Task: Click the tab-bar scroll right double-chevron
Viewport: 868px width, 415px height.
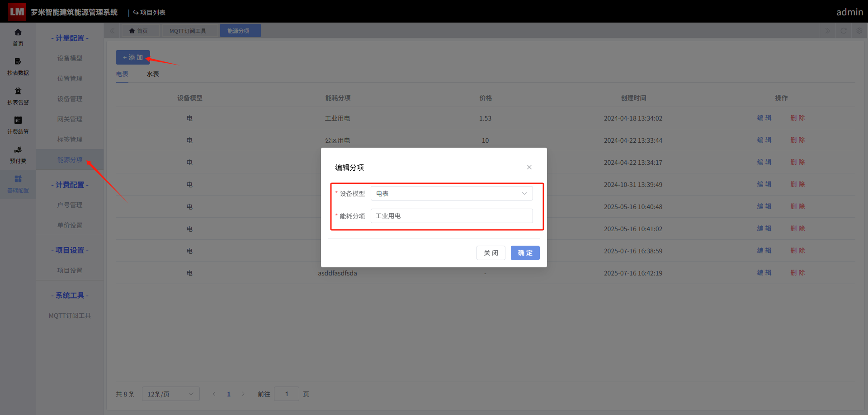Action: pyautogui.click(x=828, y=31)
